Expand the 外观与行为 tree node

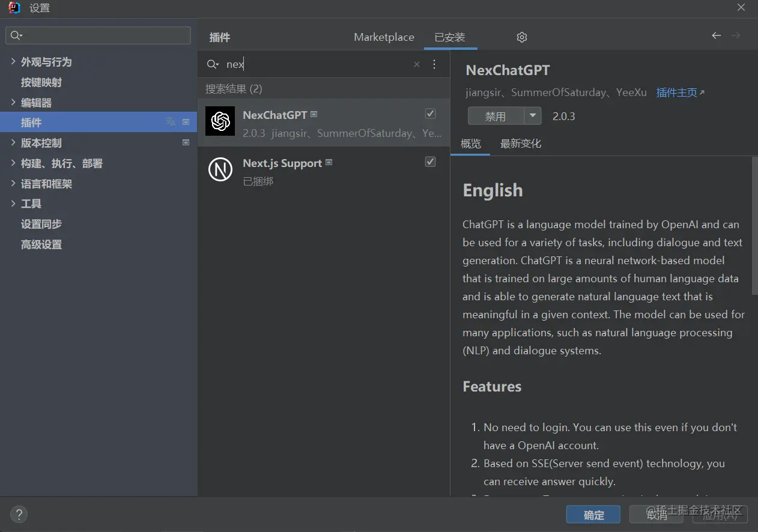(13, 61)
